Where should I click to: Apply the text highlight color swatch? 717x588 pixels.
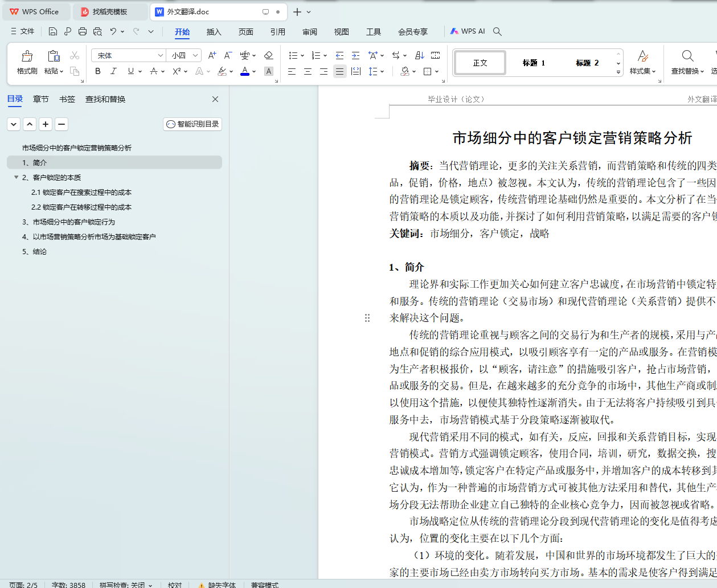pos(222,71)
